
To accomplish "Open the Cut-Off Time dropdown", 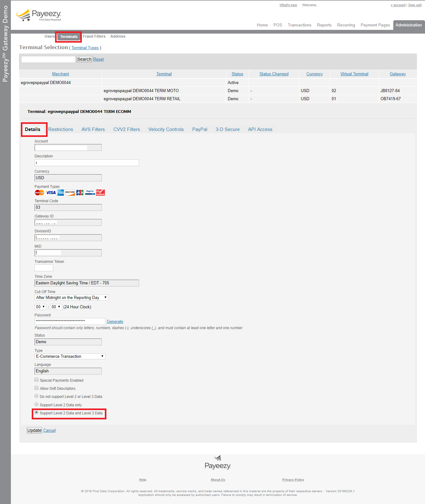I will pos(72,298).
